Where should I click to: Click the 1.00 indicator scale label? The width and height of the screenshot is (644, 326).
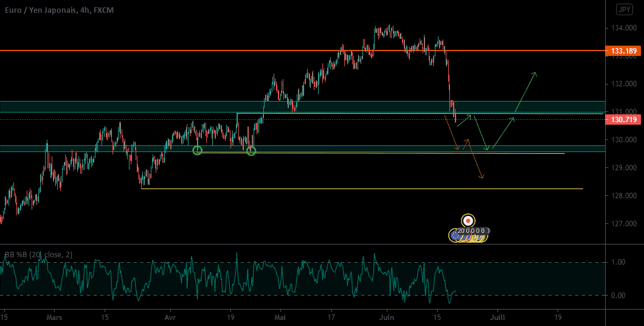(x=618, y=262)
